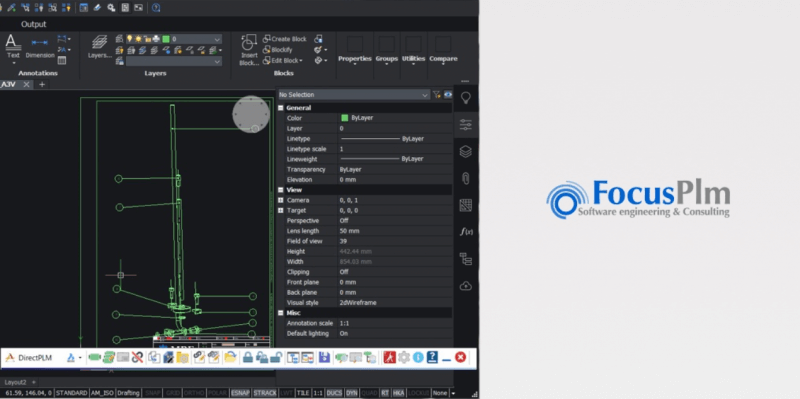Toggle STRACK in status bar
Image resolution: width=800 pixels, height=399 pixels.
[x=265, y=393]
